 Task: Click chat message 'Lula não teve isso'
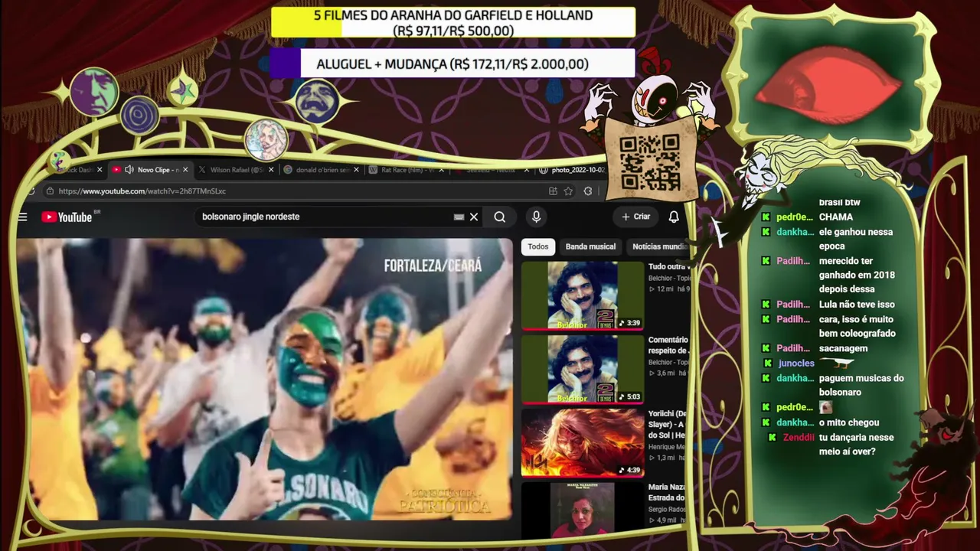pos(857,305)
